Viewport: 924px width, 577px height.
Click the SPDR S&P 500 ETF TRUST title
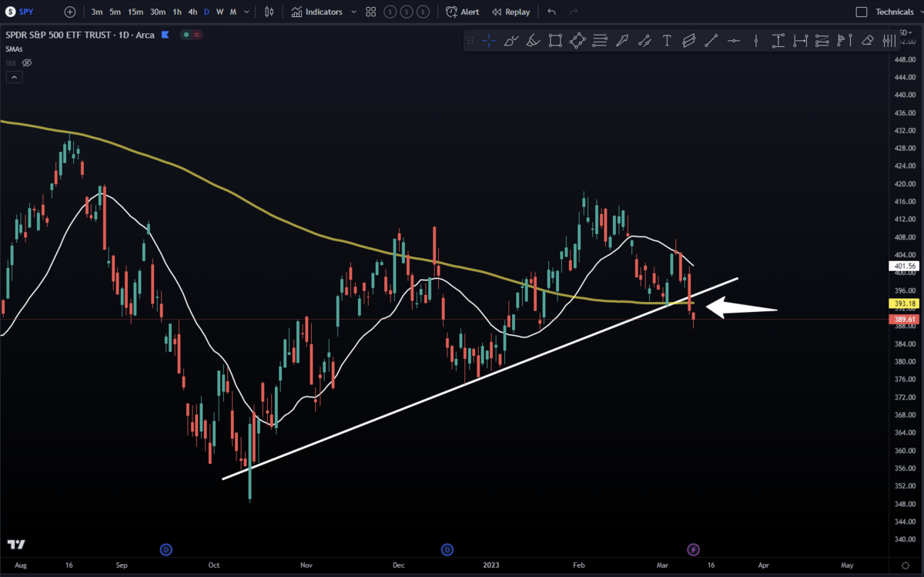click(59, 35)
